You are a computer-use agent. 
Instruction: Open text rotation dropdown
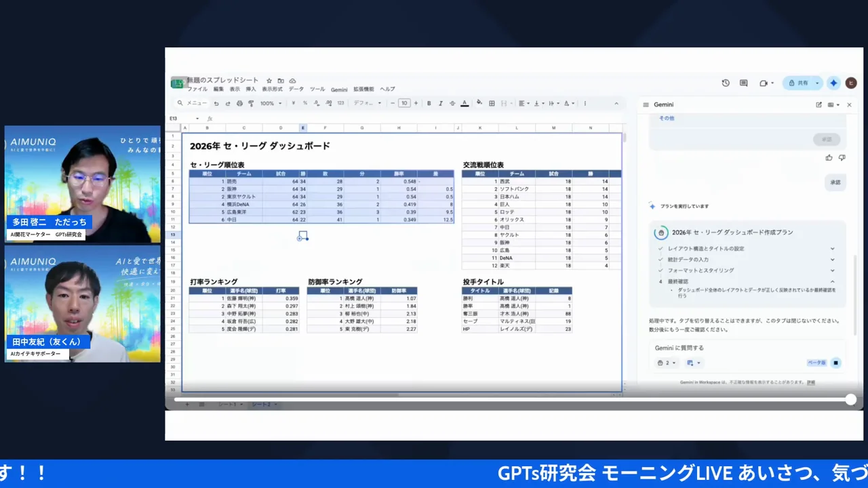point(568,104)
